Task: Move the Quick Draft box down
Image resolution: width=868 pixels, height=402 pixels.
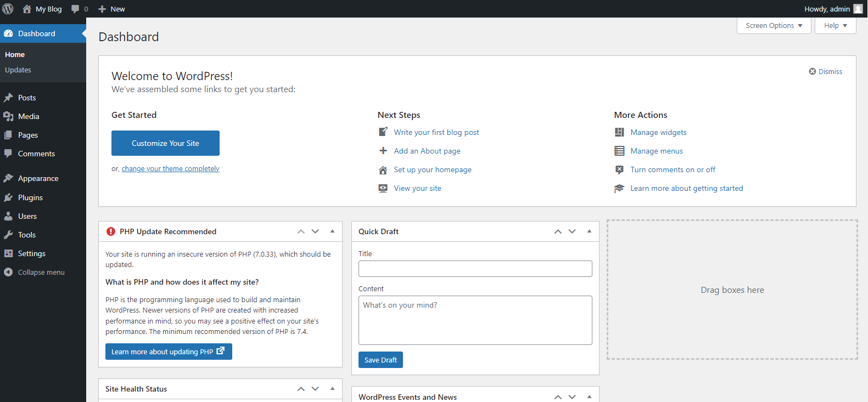Action: point(572,231)
